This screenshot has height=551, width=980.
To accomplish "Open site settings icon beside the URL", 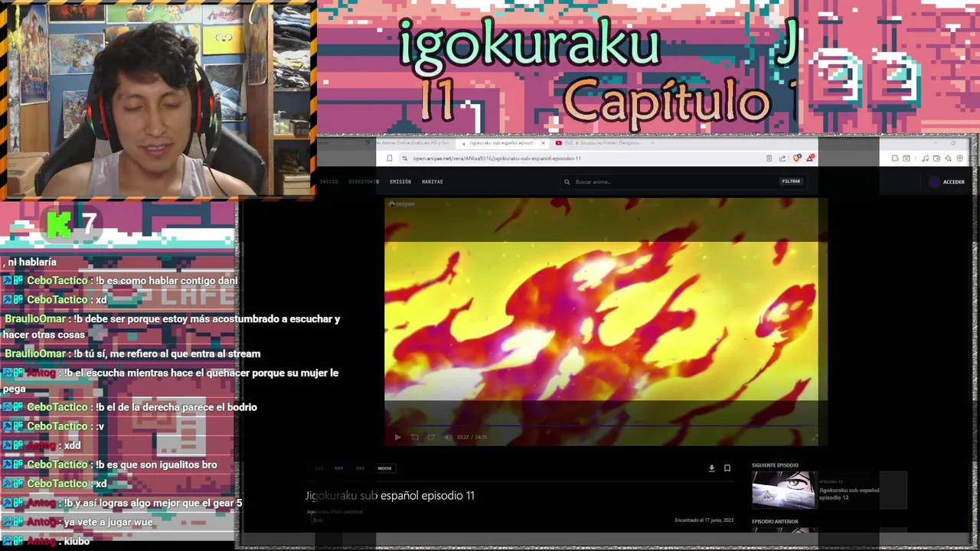I will click(x=404, y=158).
